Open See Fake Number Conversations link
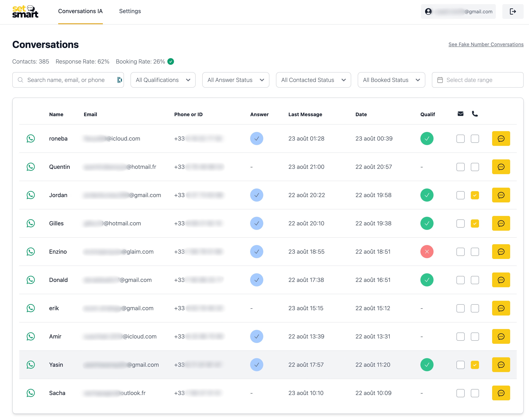The image size is (529, 420). click(486, 44)
